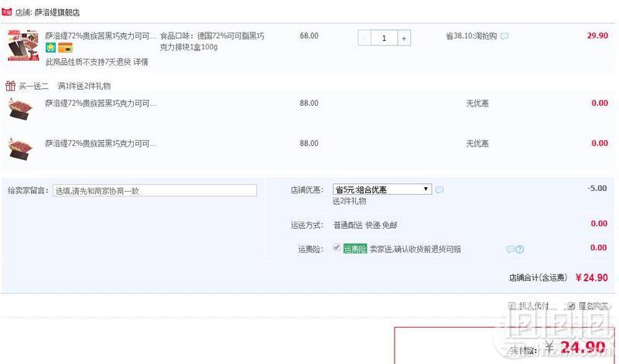The width and height of the screenshot is (619, 364).
Task: Click the bubble icon next to the store discount dropdown
Action: [439, 189]
